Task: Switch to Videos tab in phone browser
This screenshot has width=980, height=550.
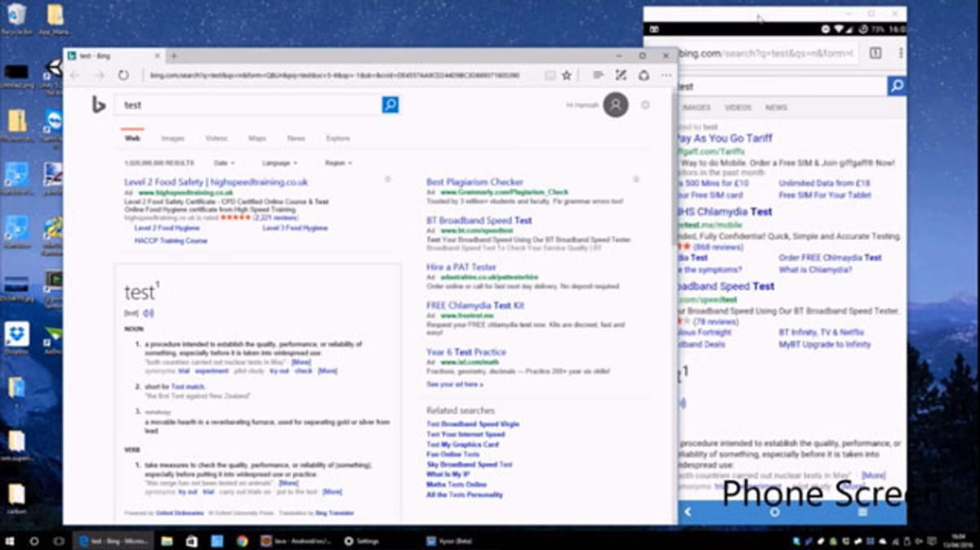Action: (737, 108)
